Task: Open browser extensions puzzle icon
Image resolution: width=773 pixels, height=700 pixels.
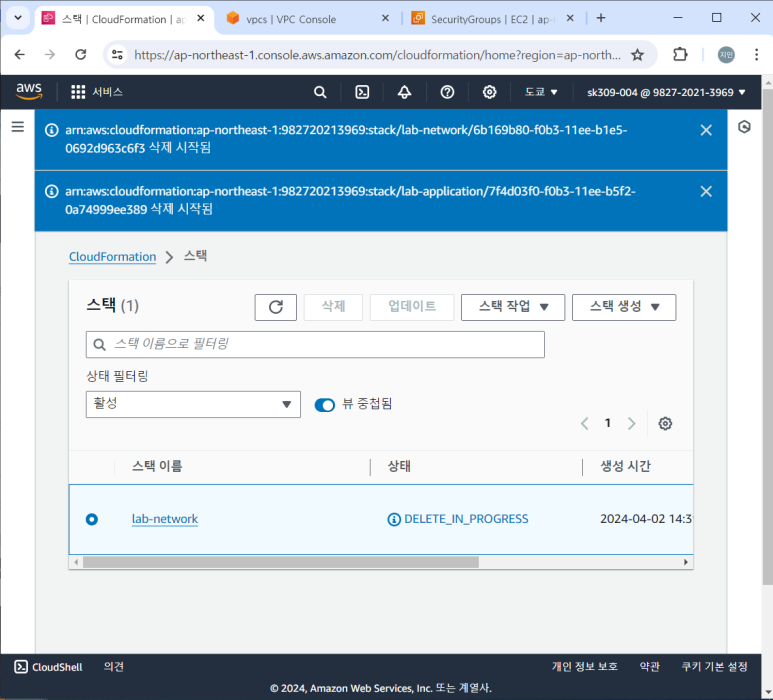Action: pyautogui.click(x=680, y=54)
